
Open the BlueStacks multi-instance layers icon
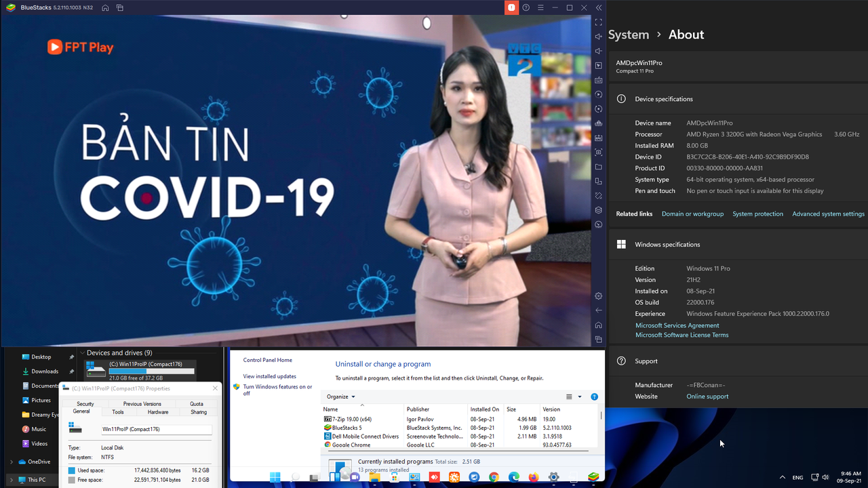[598, 210]
